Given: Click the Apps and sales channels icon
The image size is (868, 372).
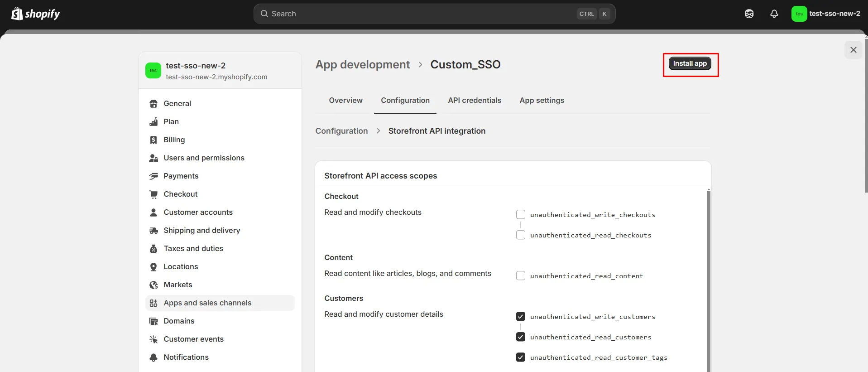Looking at the screenshot, I should pyautogui.click(x=153, y=303).
